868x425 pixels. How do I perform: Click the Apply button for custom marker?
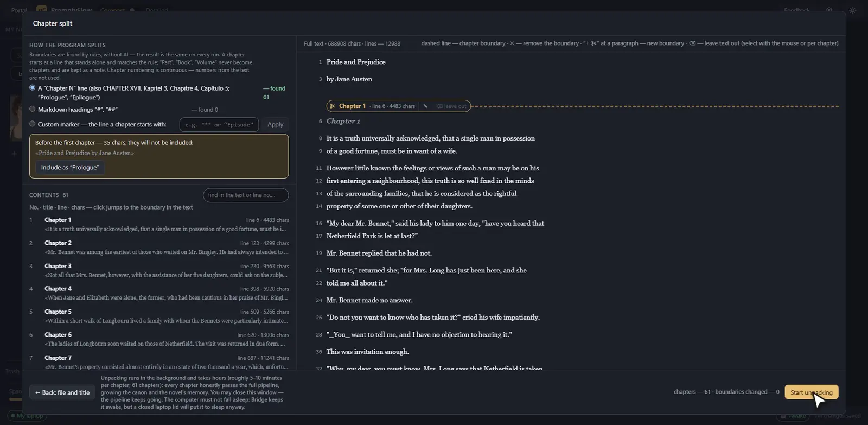point(275,125)
